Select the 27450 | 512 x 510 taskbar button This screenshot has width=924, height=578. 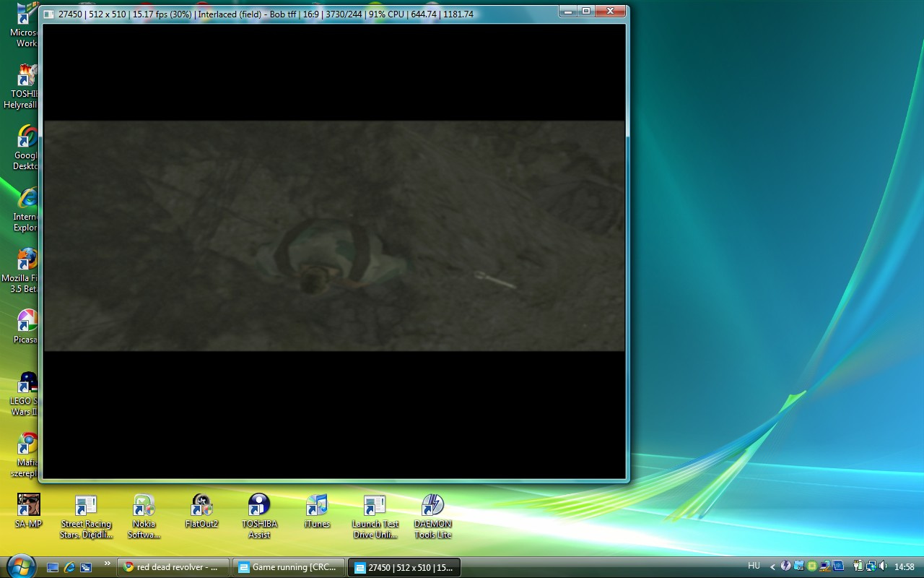click(x=404, y=567)
